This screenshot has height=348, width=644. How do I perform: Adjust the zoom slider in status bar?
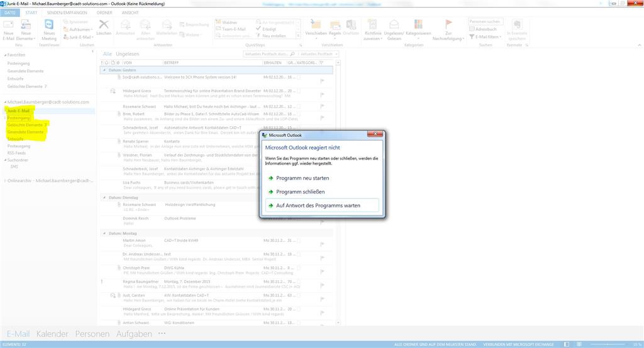tap(608, 344)
